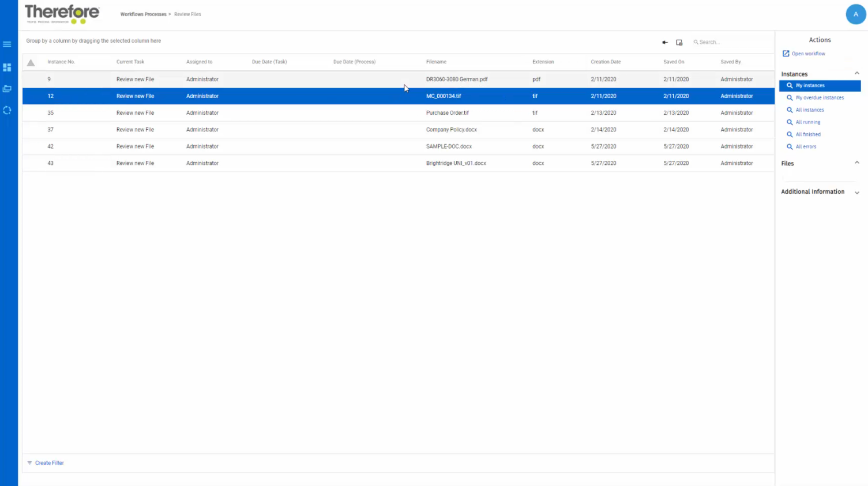Select the All errors query

pyautogui.click(x=806, y=146)
